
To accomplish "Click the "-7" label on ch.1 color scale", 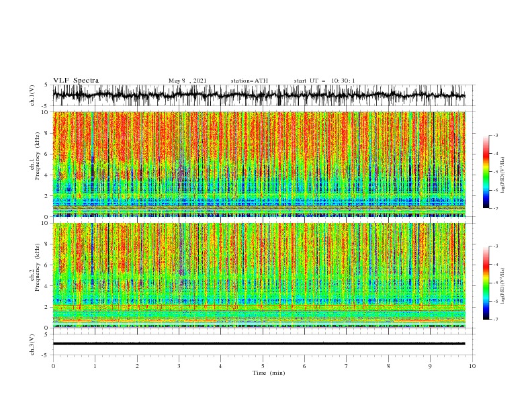I will pos(496,209).
